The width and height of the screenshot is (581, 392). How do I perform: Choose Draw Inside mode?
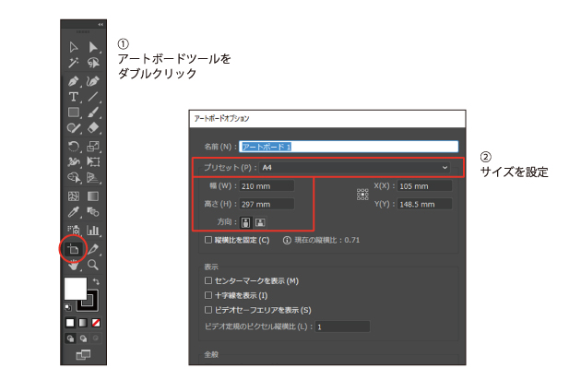click(x=96, y=339)
